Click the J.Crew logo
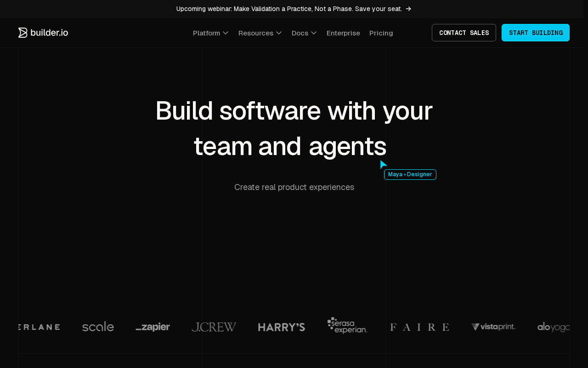588x368 pixels. tap(214, 327)
